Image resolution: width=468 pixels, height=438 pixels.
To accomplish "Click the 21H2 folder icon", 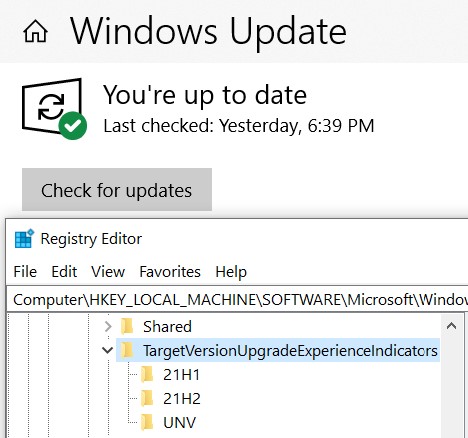I will click(x=147, y=398).
